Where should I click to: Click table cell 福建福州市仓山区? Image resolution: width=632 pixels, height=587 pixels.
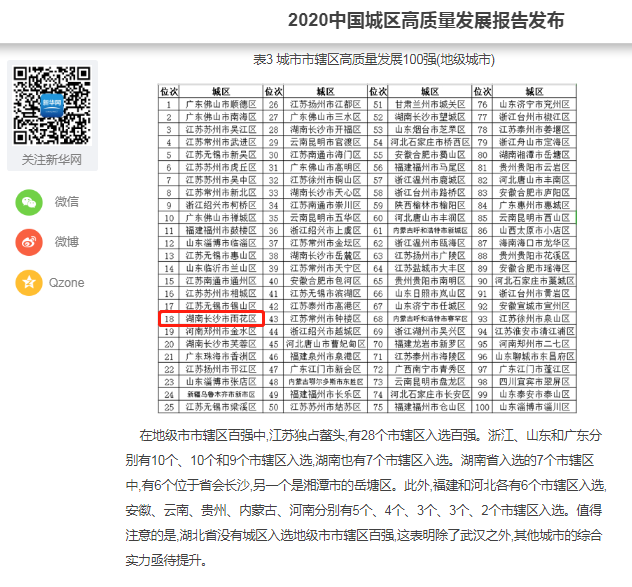pyautogui.click(x=430, y=407)
